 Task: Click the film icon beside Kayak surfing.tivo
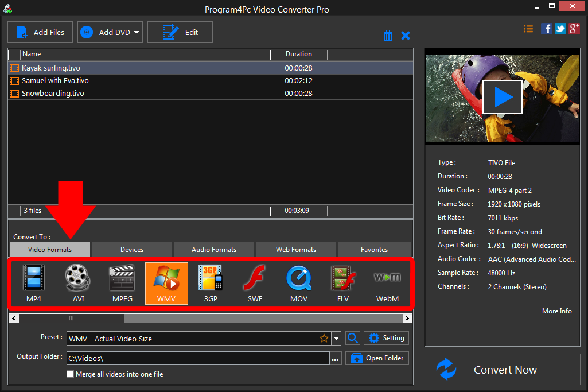point(14,68)
